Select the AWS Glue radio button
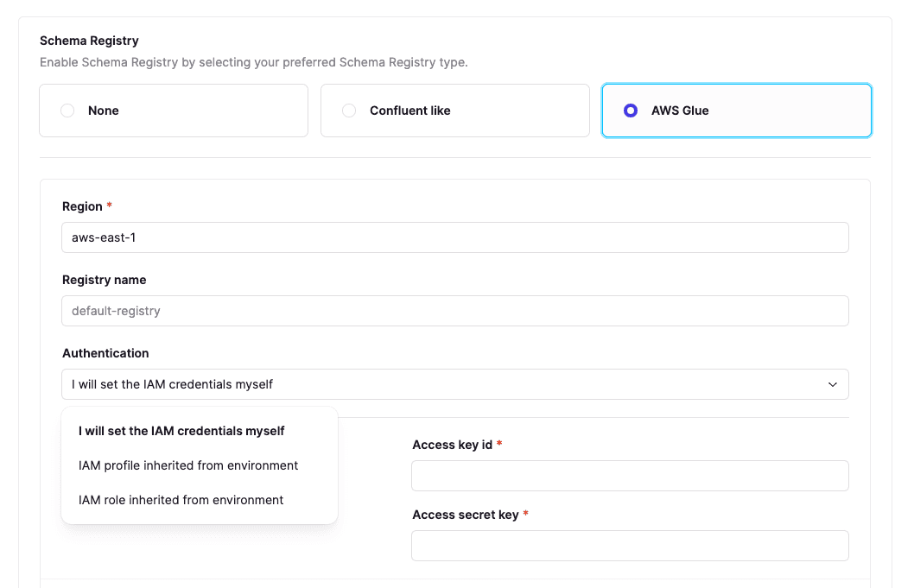This screenshot has width=914, height=588. 631,111
